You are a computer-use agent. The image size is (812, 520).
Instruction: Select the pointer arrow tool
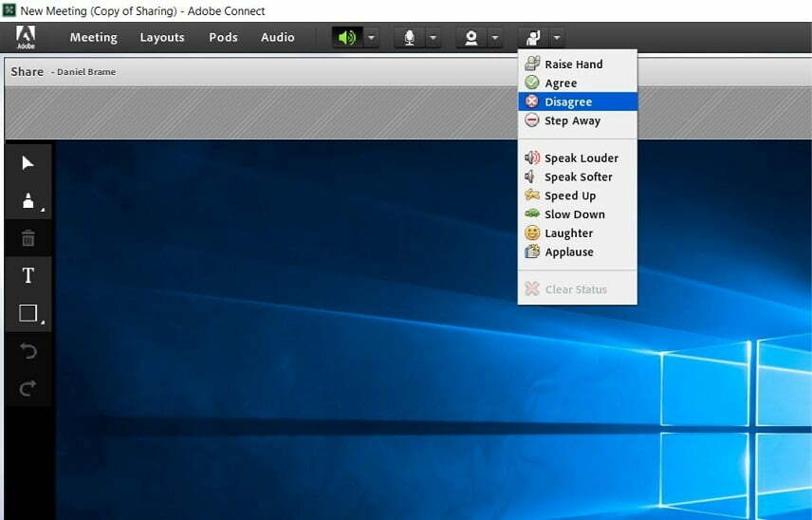pyautogui.click(x=28, y=163)
